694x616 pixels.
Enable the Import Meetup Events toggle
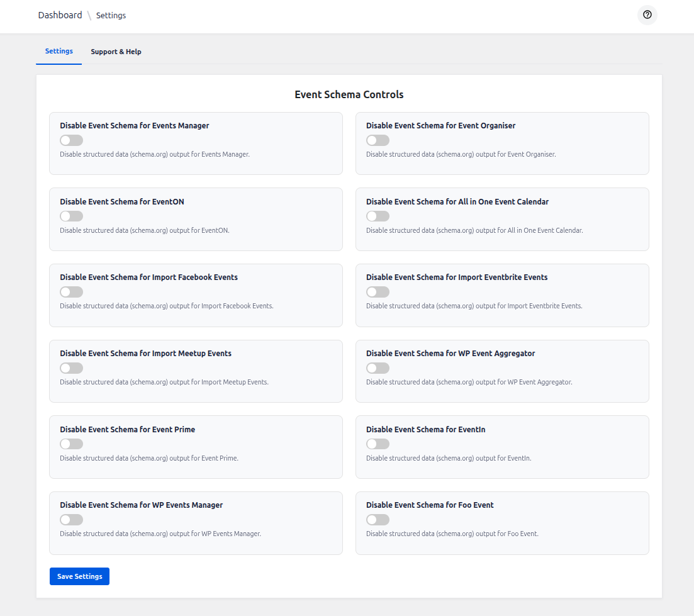coord(71,368)
